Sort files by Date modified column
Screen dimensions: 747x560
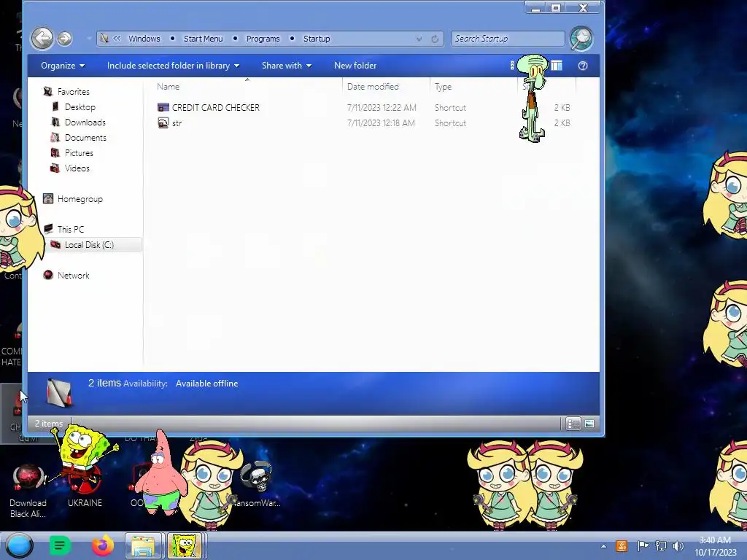click(x=373, y=87)
